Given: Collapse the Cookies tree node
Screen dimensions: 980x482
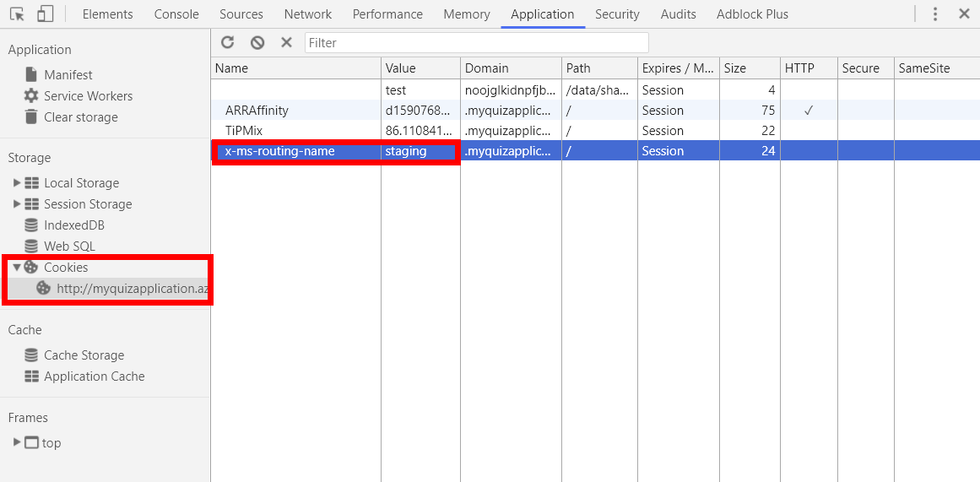Looking at the screenshot, I should pyautogui.click(x=17, y=267).
